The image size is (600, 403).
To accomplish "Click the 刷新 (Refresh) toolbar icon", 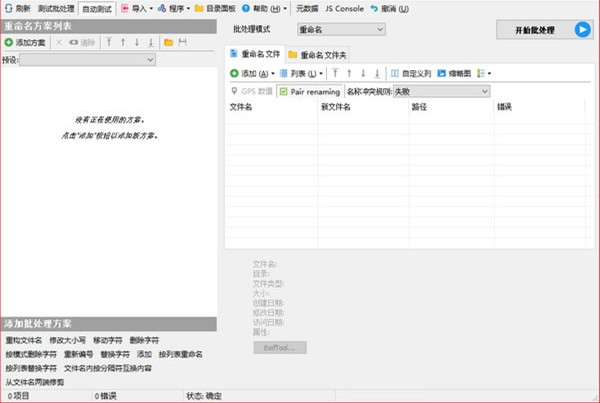I will tap(10, 8).
